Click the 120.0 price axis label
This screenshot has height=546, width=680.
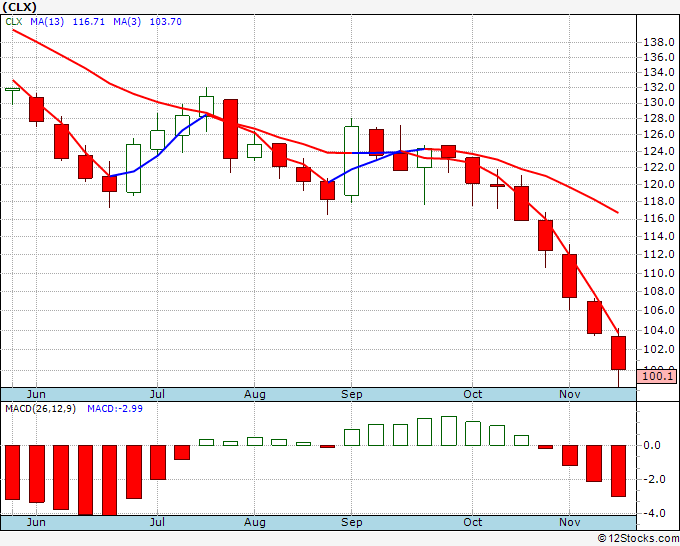point(658,184)
